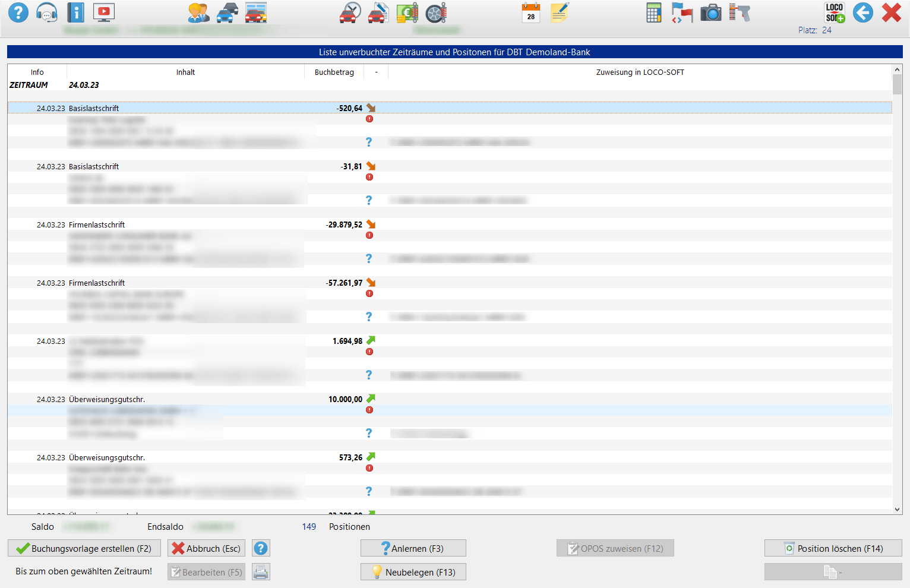Click Neubelegen (F13) button

coord(413,572)
